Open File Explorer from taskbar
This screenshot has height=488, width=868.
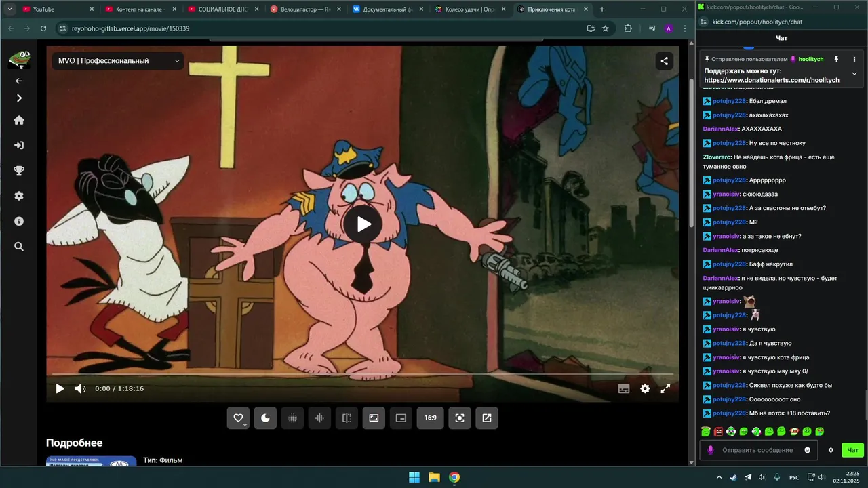tap(434, 477)
